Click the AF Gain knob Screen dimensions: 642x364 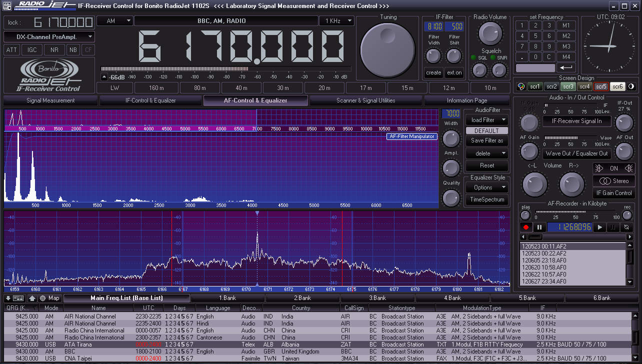pos(529,151)
